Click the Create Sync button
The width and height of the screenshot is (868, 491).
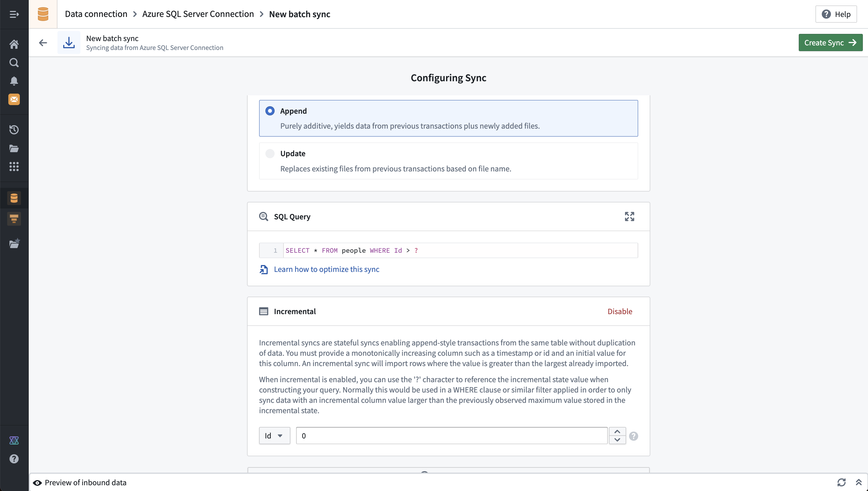pos(830,42)
